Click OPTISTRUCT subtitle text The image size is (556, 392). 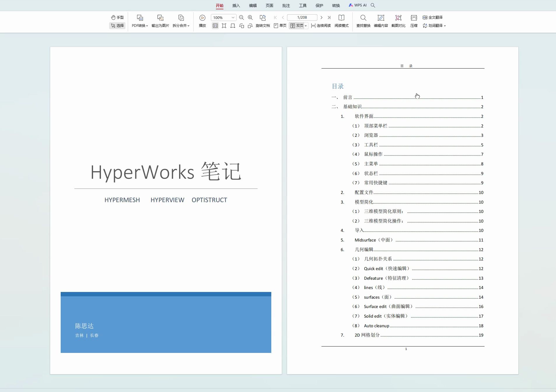(x=209, y=200)
